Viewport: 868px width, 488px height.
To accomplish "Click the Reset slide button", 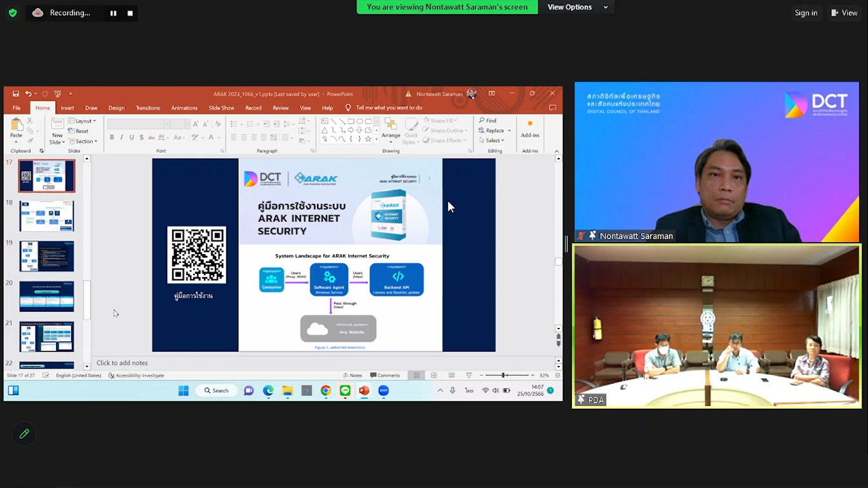I will click(79, 131).
